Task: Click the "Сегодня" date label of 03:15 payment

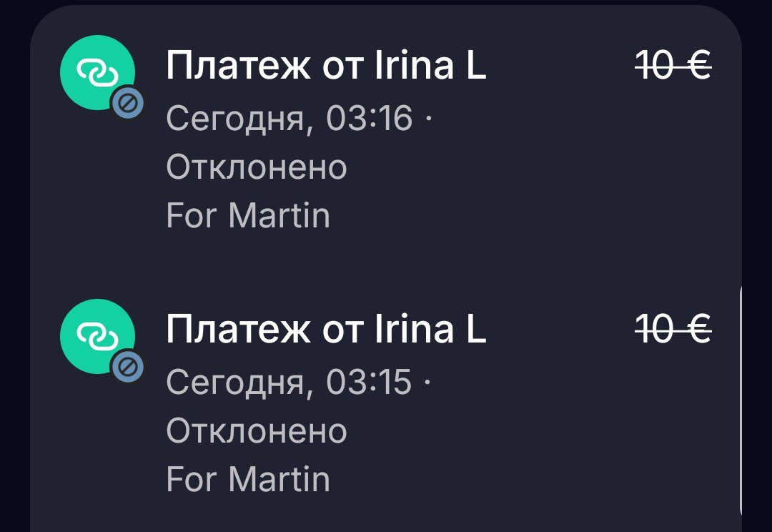Action: (x=239, y=382)
